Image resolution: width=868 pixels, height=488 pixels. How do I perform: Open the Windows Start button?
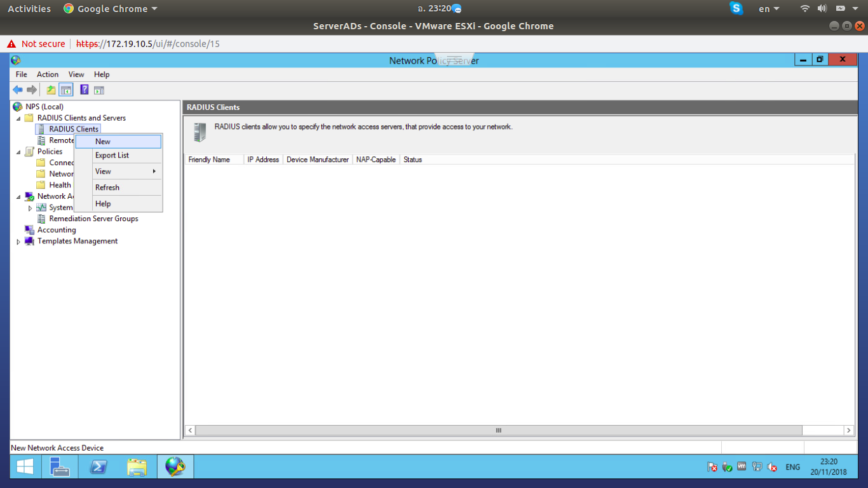click(25, 467)
